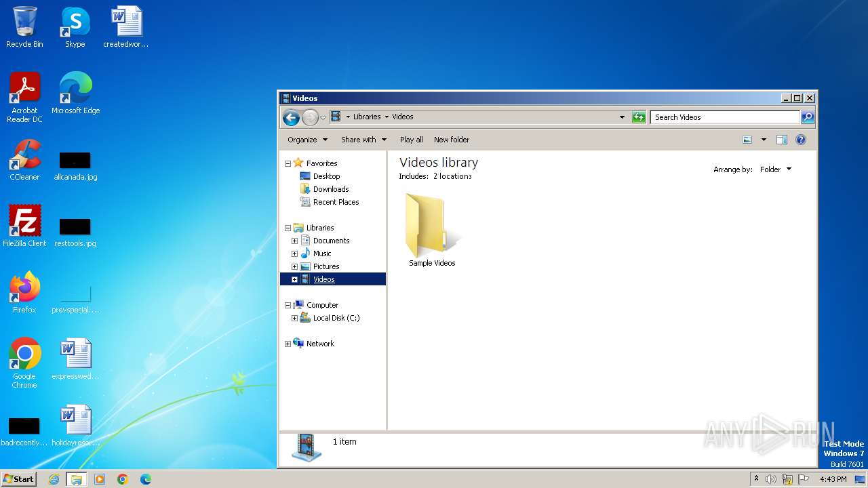Image resolution: width=868 pixels, height=488 pixels.
Task: Click the Skype desktop shortcut
Action: (75, 27)
